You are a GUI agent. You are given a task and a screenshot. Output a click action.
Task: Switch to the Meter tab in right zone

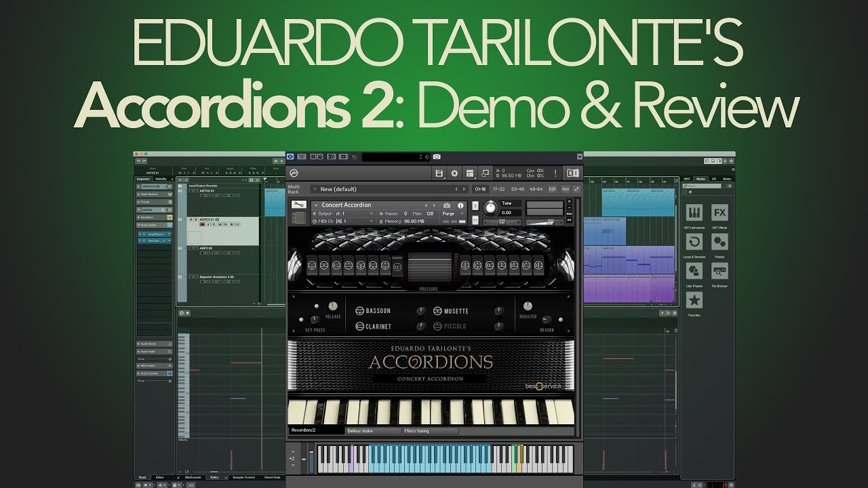tap(727, 179)
